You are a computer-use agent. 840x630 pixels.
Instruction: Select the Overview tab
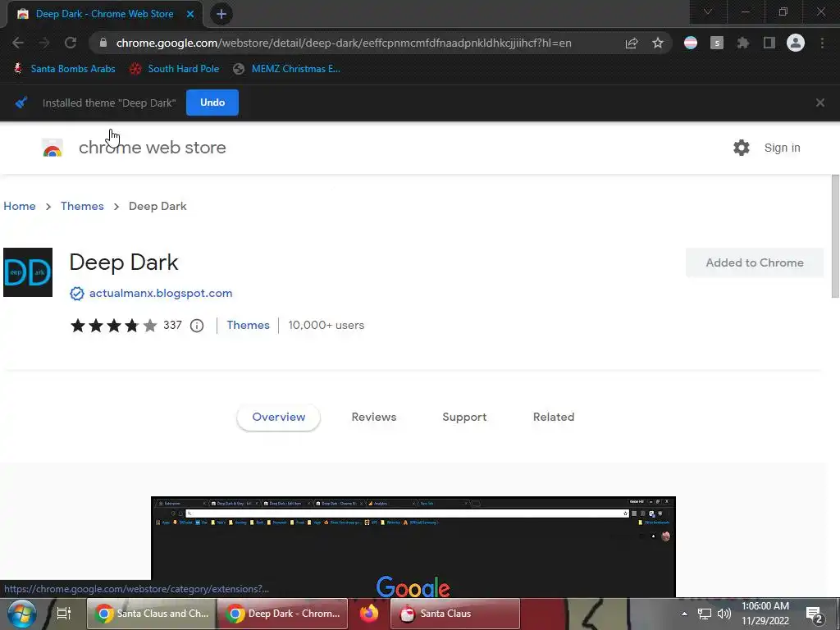[x=279, y=418]
